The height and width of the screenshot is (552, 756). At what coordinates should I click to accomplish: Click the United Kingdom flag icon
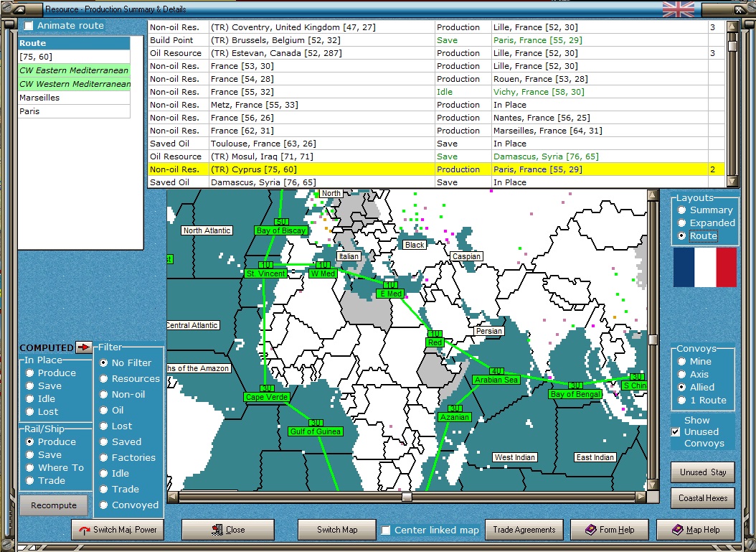678,9
